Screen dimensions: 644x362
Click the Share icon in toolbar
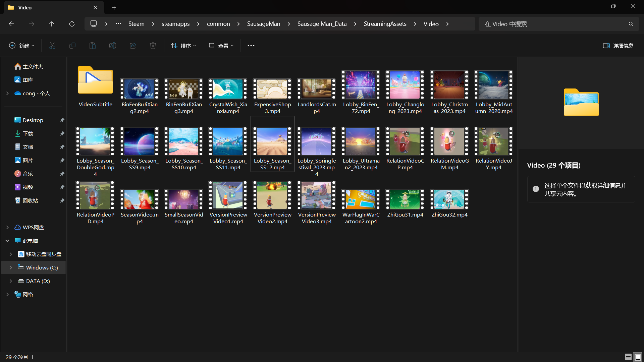[133, 46]
